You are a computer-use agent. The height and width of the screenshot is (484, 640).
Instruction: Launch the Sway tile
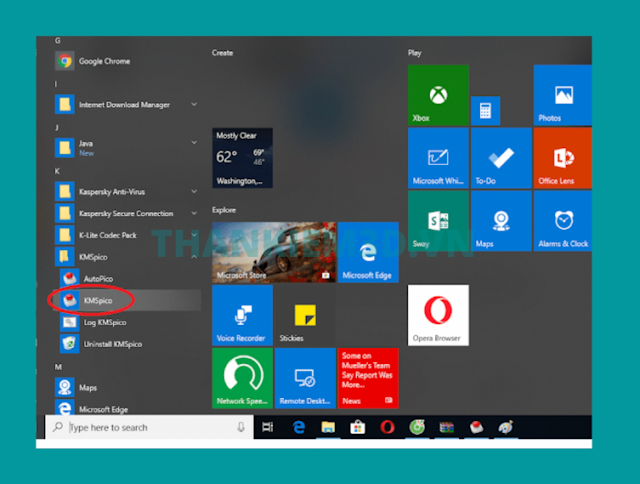tap(438, 221)
